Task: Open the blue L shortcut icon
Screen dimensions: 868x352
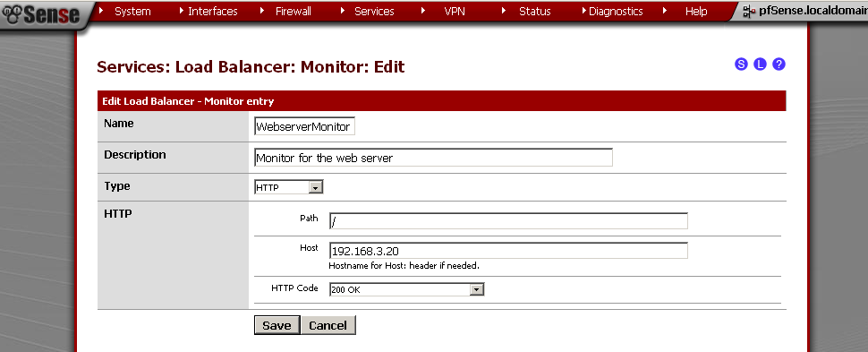Action: point(760,64)
